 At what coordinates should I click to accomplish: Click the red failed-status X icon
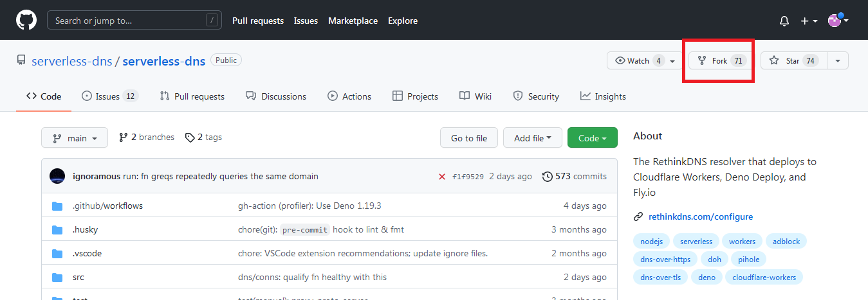tap(442, 177)
